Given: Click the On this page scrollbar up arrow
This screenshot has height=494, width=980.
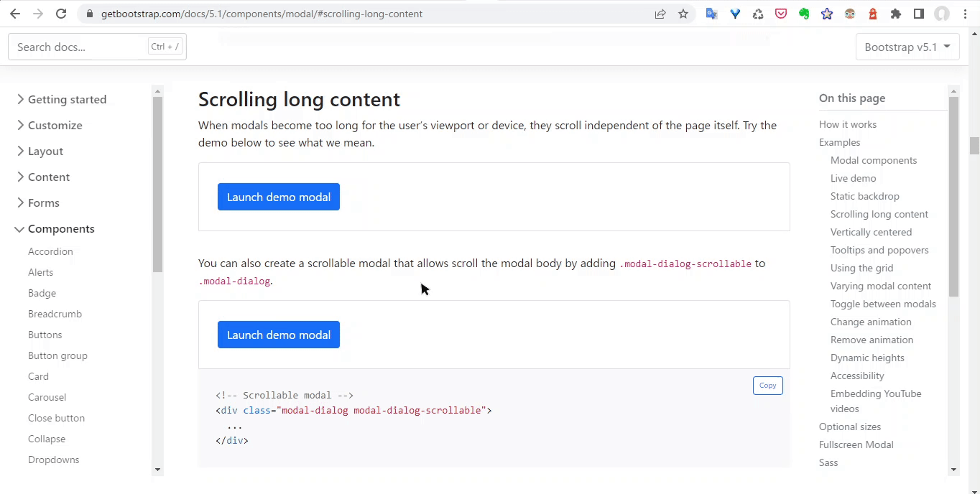Looking at the screenshot, I should click(x=954, y=90).
